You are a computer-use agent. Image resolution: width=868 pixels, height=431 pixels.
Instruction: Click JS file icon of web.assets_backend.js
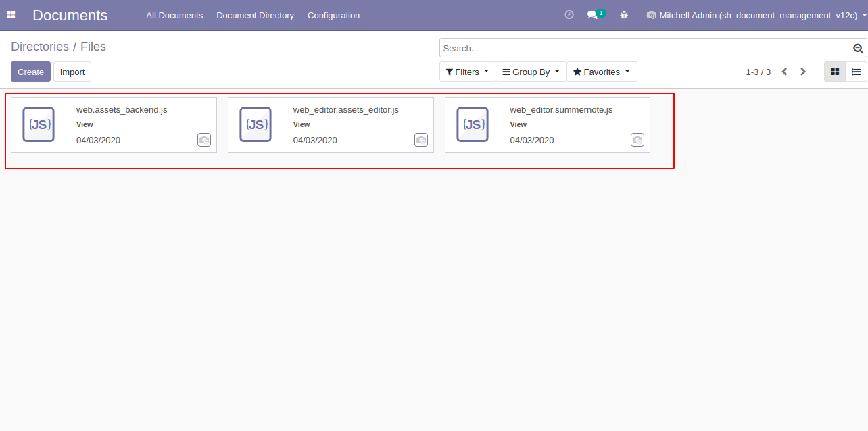point(39,124)
